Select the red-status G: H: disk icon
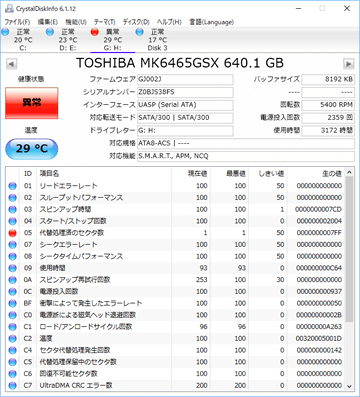Viewport: 360px width, 397px height. tap(95, 32)
